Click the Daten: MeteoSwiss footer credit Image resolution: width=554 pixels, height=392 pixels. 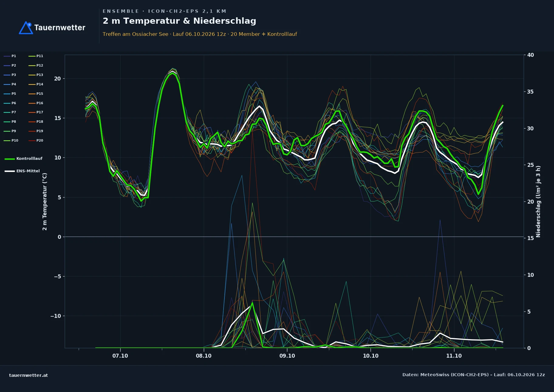[474, 375]
